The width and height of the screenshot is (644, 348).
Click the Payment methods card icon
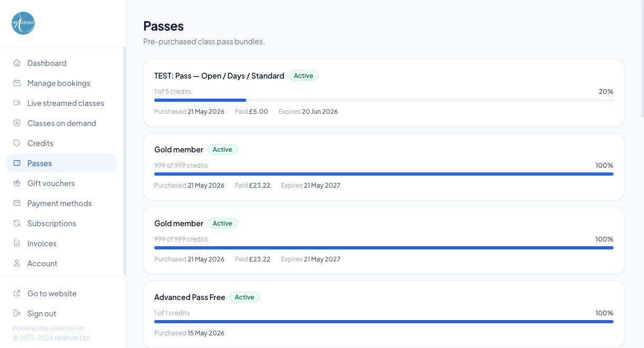pyautogui.click(x=17, y=203)
